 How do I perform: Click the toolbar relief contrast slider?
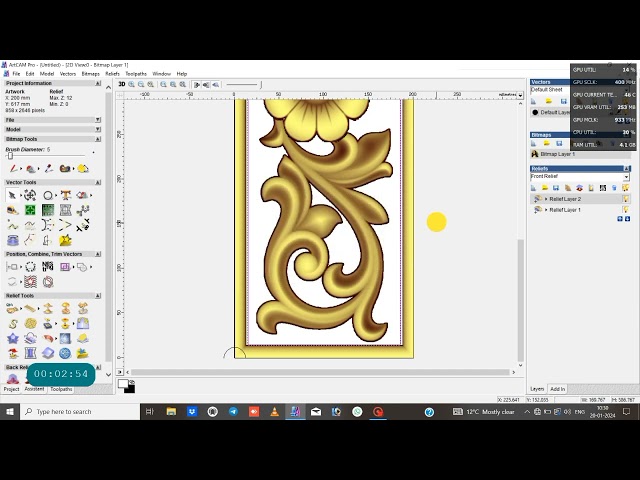pos(244,84)
